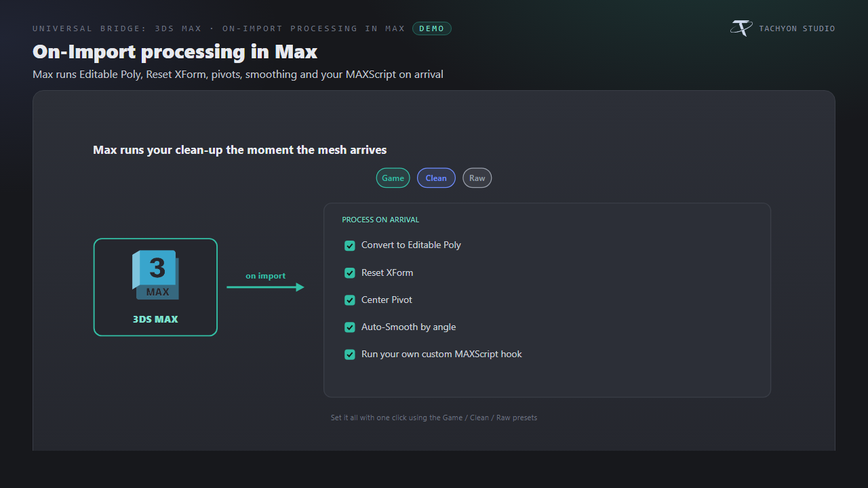
Task: Switch to the Clean preset
Action: (436, 178)
